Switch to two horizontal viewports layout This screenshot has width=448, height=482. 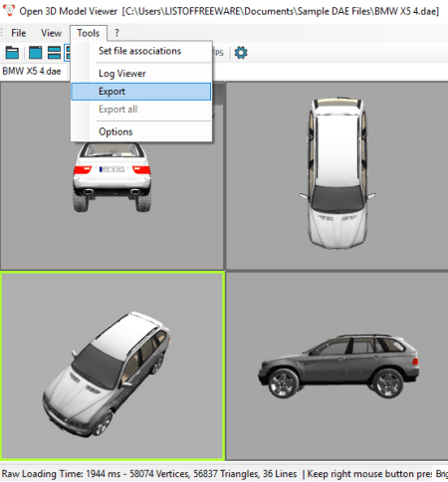point(54,53)
